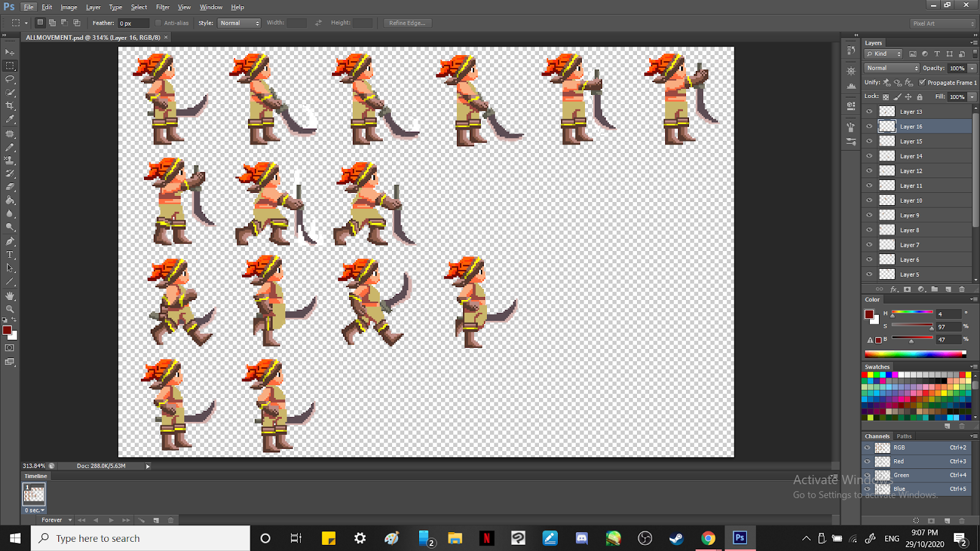Hide Layer 13 with its eye icon
Viewport: 980px width, 551px height.
point(869,111)
